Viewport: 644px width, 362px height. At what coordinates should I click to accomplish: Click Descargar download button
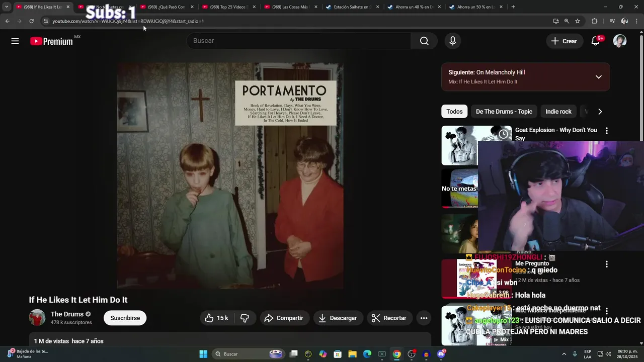[338, 318]
